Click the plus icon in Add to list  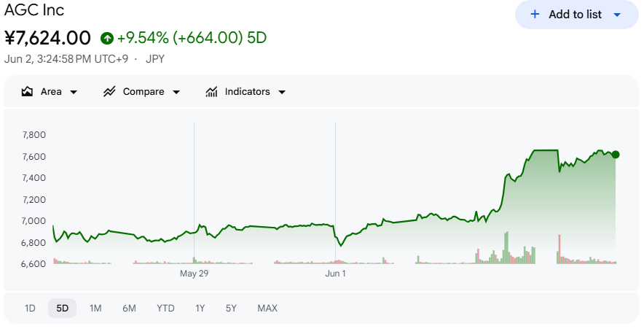point(535,15)
